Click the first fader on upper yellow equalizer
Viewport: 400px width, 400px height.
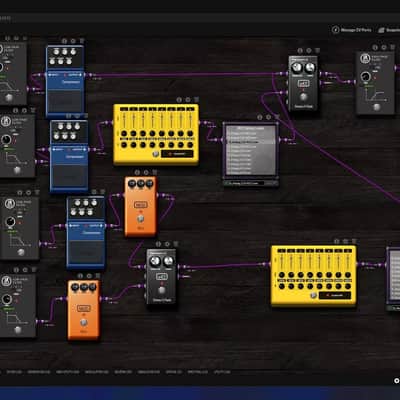(x=124, y=122)
